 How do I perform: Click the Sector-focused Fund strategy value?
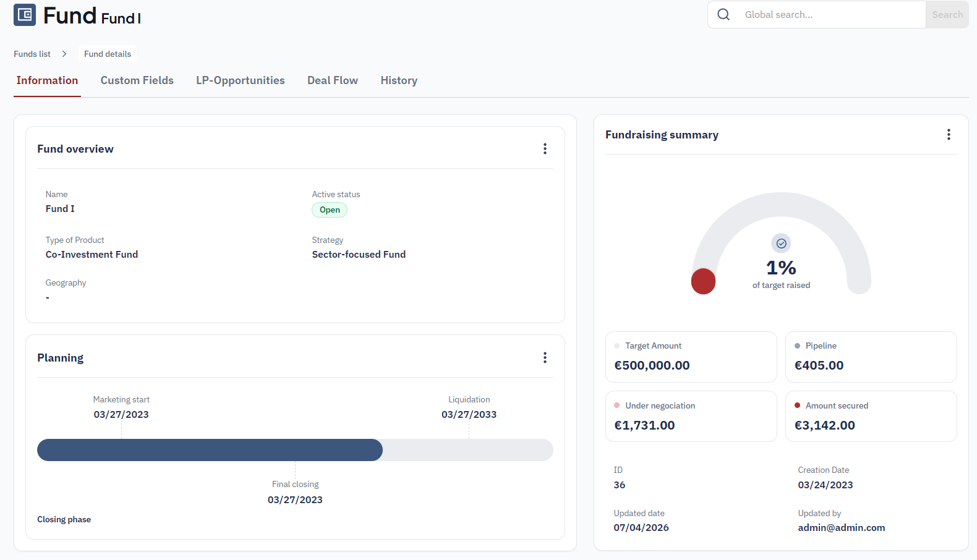point(359,254)
